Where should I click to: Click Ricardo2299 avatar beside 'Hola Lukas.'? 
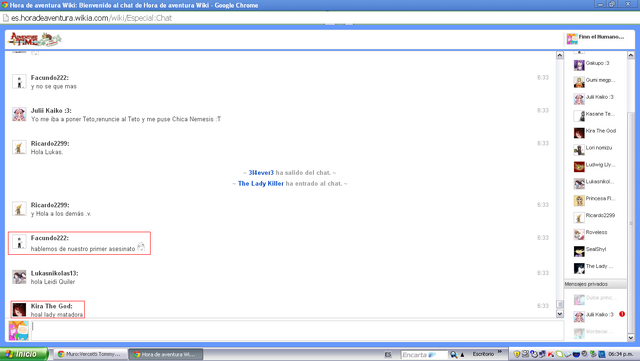click(x=19, y=147)
